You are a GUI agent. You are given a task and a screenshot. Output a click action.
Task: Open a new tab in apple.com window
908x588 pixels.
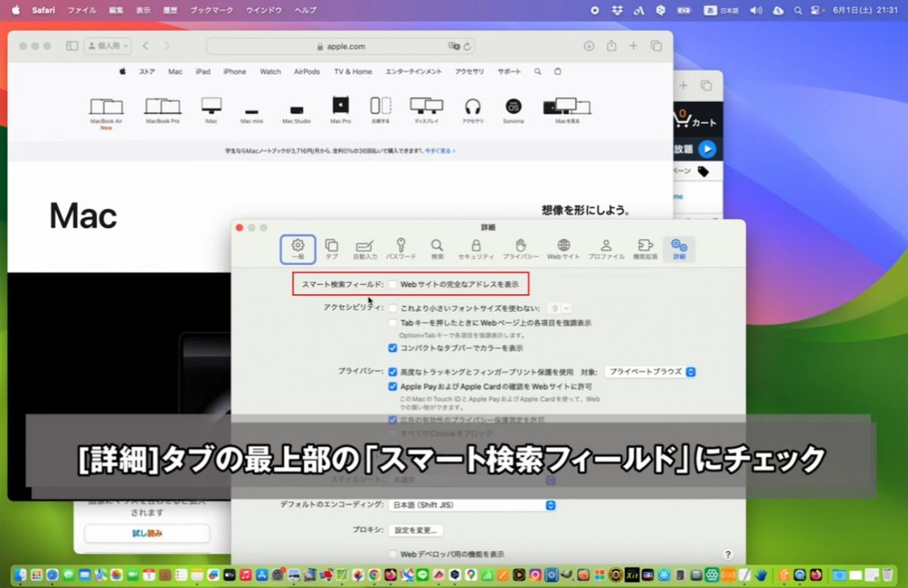click(634, 45)
